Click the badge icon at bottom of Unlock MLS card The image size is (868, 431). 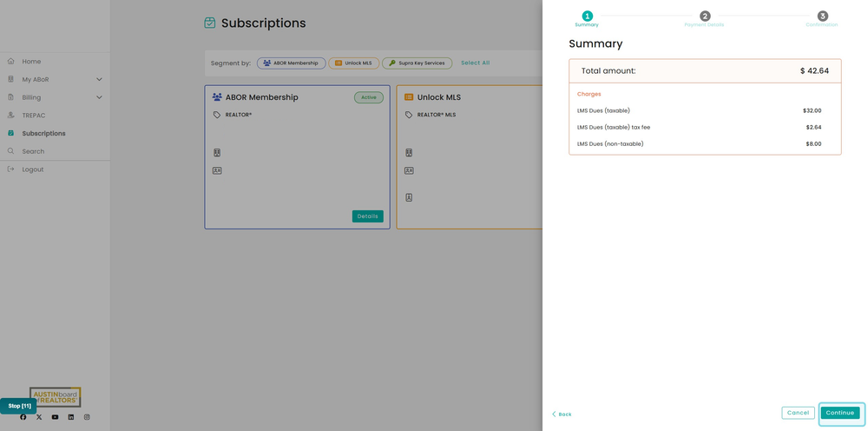click(409, 197)
